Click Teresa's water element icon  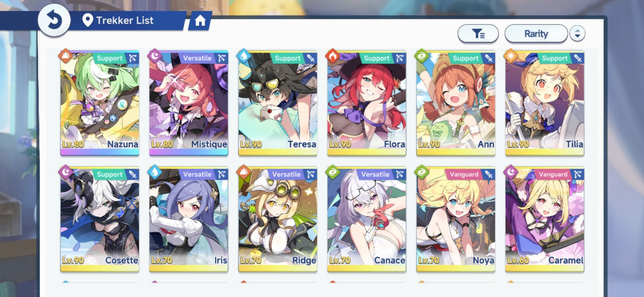(245, 56)
